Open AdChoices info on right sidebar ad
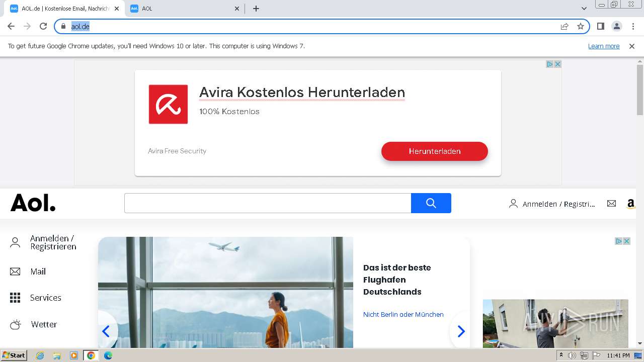Image resolution: width=644 pixels, height=362 pixels. [x=619, y=241]
